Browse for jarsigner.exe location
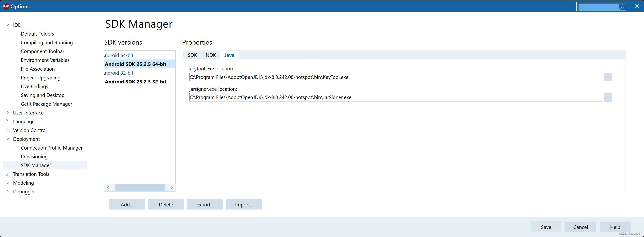 [x=608, y=97]
